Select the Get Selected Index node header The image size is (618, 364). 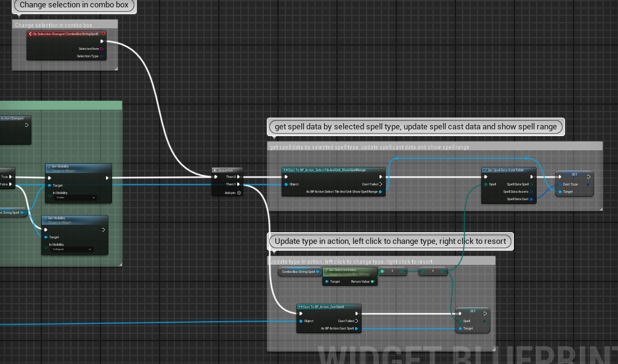(350, 272)
